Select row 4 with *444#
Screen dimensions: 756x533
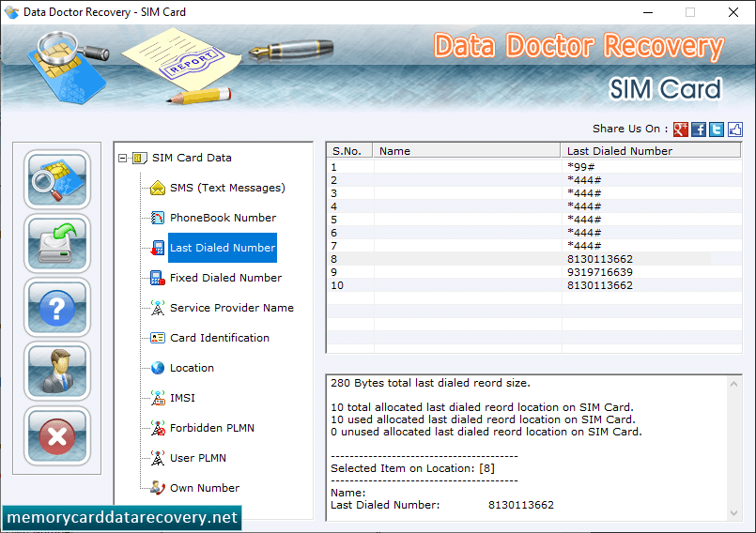[534, 206]
